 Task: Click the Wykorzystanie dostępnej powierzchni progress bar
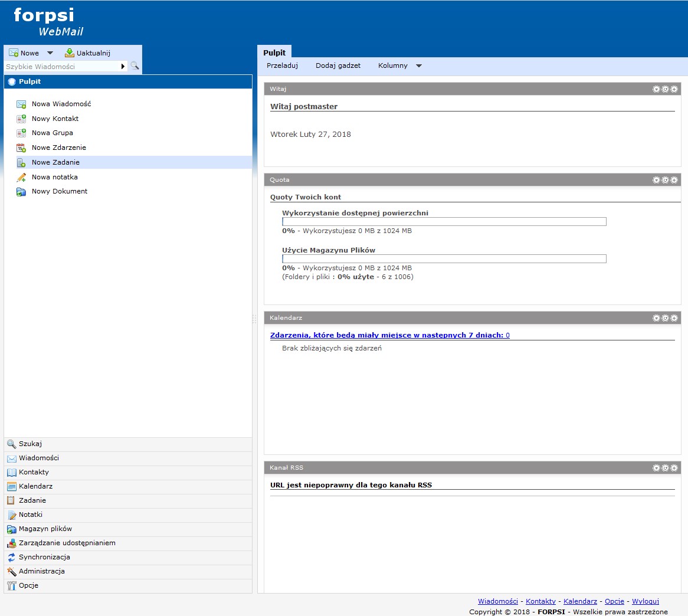(x=444, y=222)
